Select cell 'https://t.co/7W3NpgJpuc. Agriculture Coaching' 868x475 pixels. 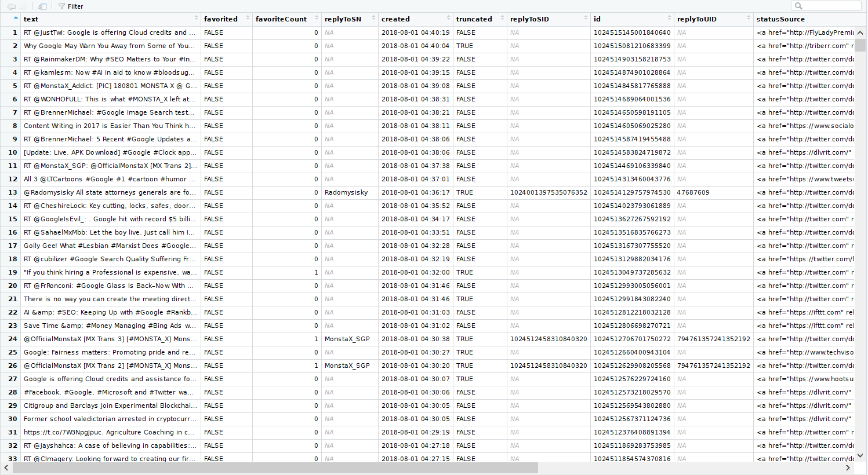[x=111, y=432]
